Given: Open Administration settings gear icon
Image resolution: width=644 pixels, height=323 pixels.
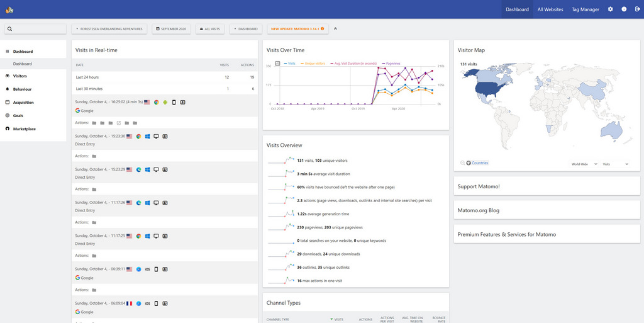Looking at the screenshot, I should coord(610,9).
